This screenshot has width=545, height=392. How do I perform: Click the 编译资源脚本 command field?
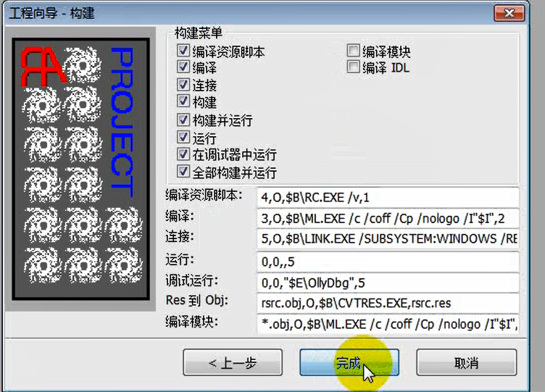[388, 197]
